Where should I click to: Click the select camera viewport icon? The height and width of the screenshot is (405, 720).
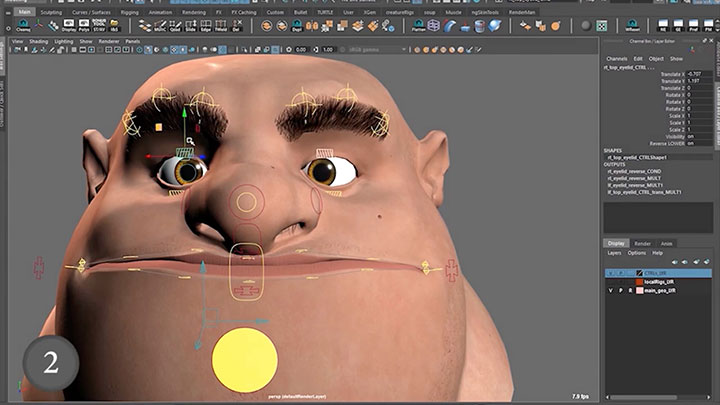click(17, 50)
